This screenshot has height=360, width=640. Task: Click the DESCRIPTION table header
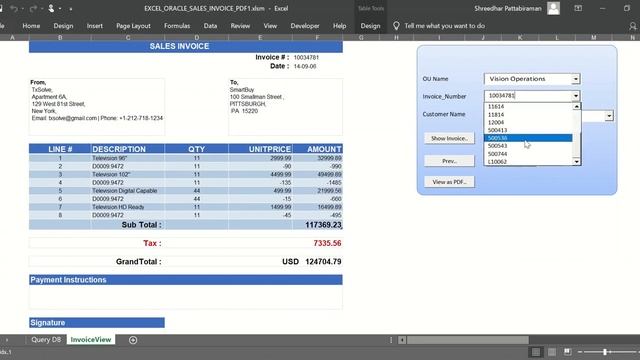point(128,149)
